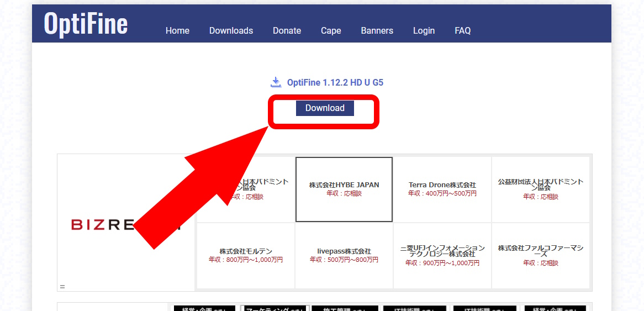Click the small ad options icon under BIZREACH
644x311 pixels.
click(62, 287)
